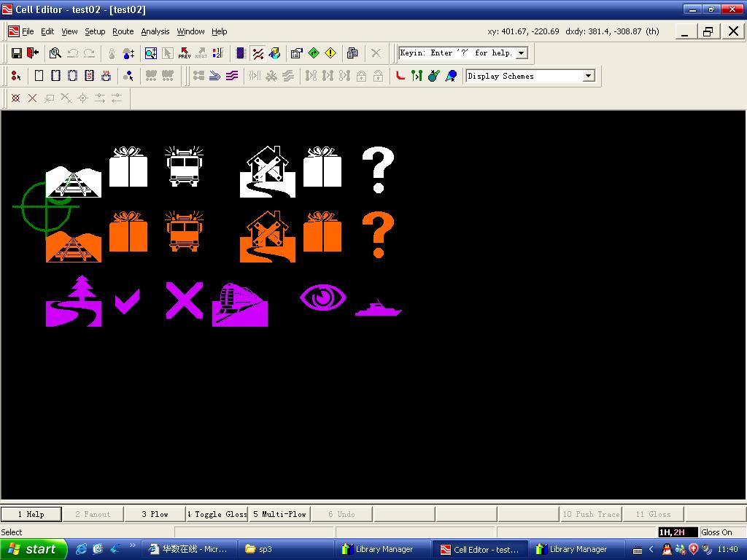Viewport: 747px width, 560px height.
Task: Click the add blue figure plus icon
Action: click(x=128, y=53)
